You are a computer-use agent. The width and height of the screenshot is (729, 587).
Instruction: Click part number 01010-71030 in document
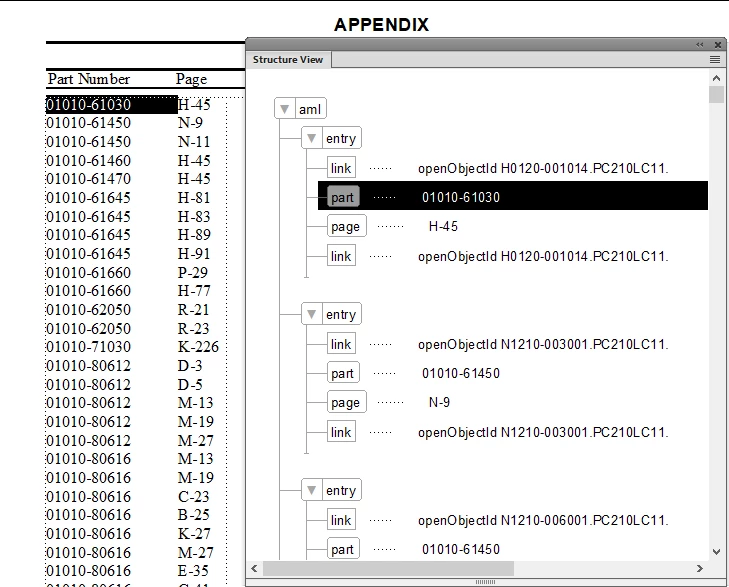click(88, 347)
